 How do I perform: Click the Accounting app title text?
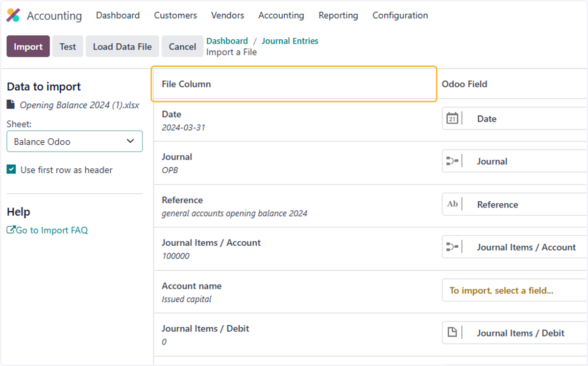(54, 16)
